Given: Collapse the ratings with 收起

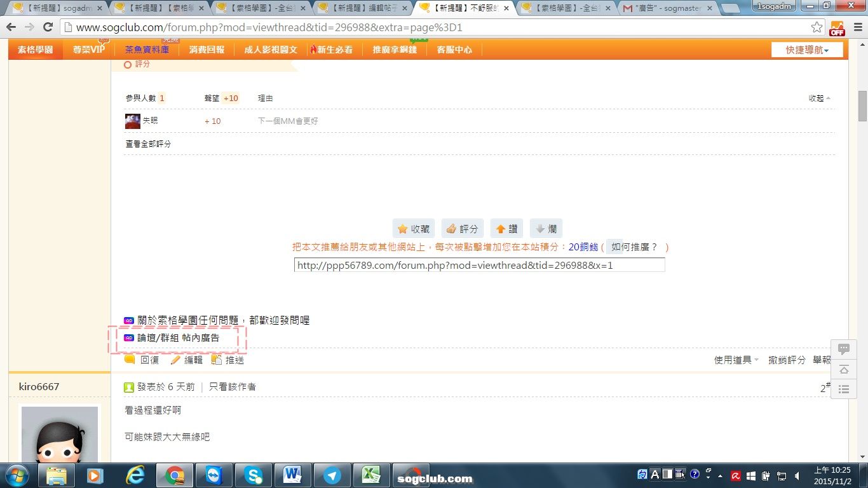Looking at the screenshot, I should [819, 98].
